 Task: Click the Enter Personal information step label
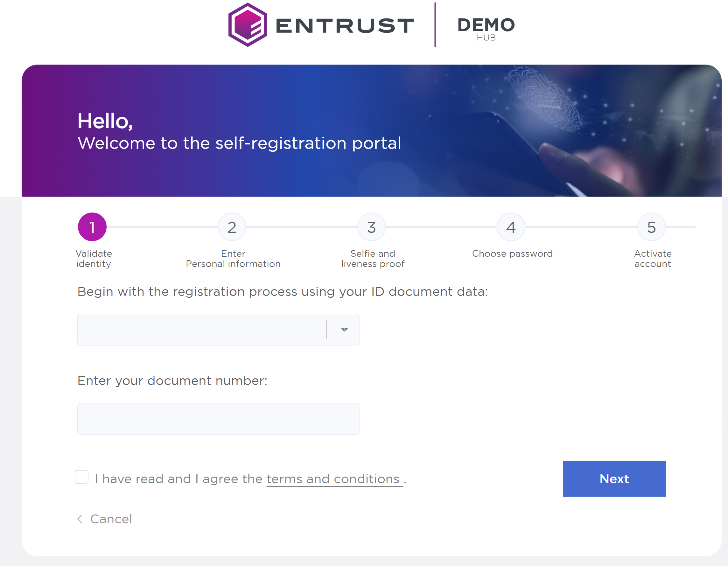(233, 259)
